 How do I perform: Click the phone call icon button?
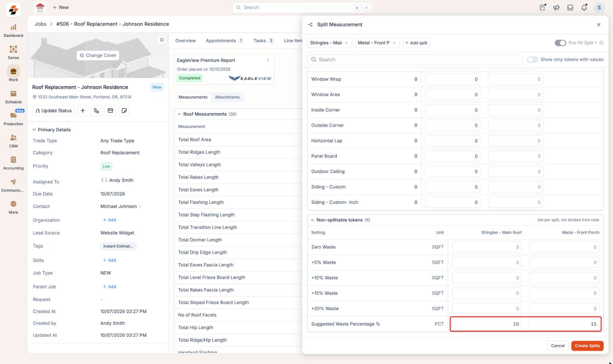[96, 110]
